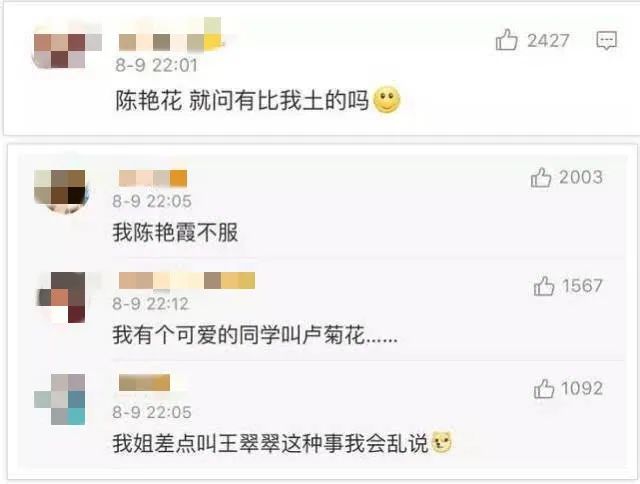Open avatar of 王翠翠 commenter
This screenshot has height=484, width=640.
pos(60,399)
